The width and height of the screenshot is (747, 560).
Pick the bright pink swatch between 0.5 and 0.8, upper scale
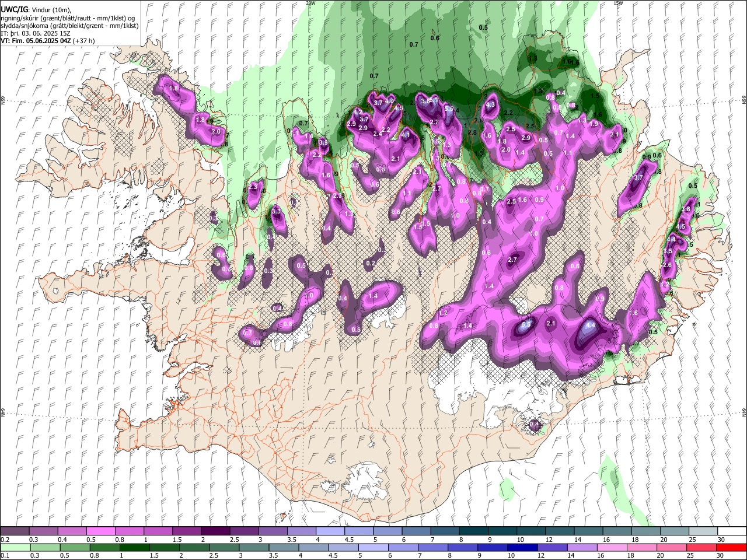(x=101, y=531)
